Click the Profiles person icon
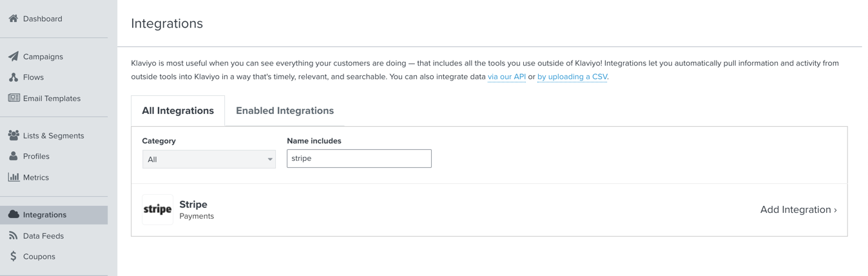This screenshot has width=868, height=276. (x=13, y=156)
